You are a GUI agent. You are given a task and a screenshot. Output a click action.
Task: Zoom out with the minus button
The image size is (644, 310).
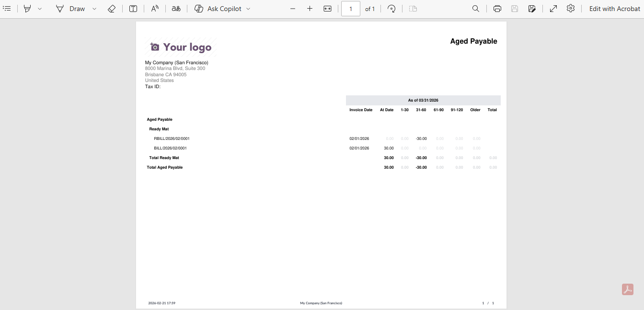point(293,9)
